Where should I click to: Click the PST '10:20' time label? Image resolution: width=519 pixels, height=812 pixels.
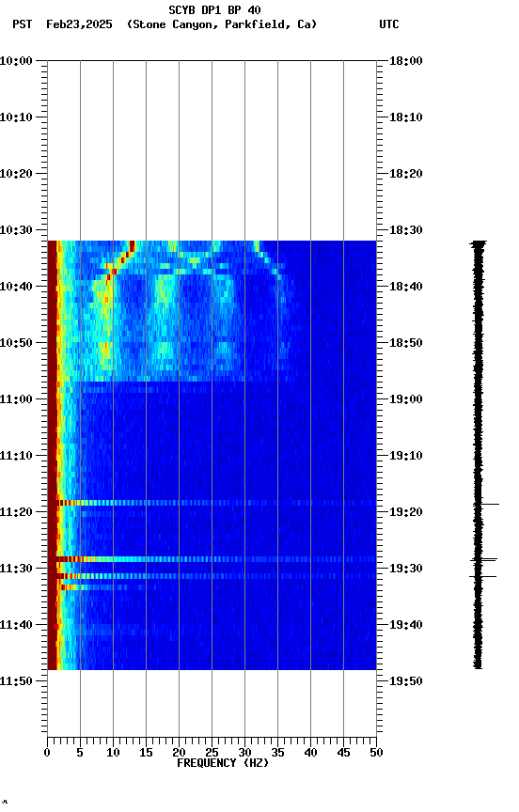tap(16, 174)
